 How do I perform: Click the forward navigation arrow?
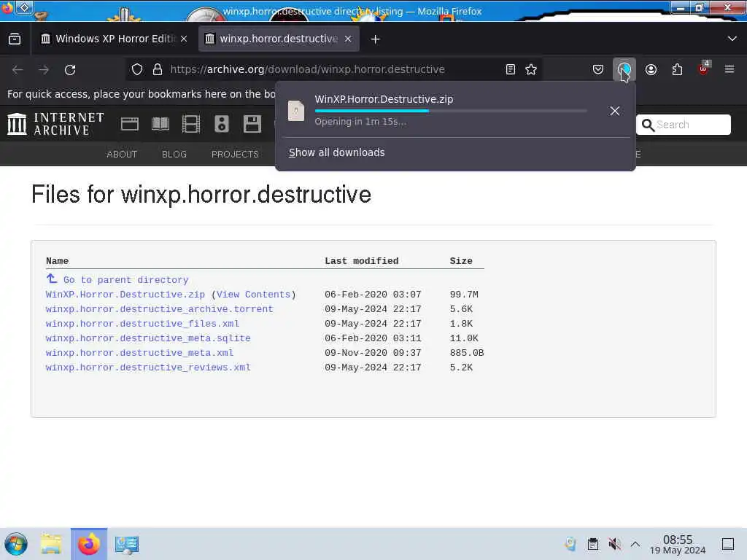click(x=44, y=69)
